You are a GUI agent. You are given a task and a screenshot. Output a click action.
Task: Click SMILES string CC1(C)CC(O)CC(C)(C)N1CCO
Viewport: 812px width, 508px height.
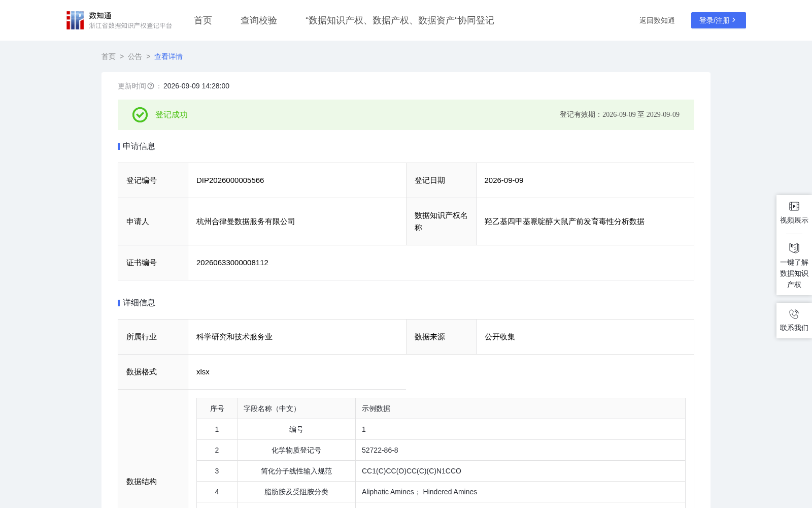(412, 471)
